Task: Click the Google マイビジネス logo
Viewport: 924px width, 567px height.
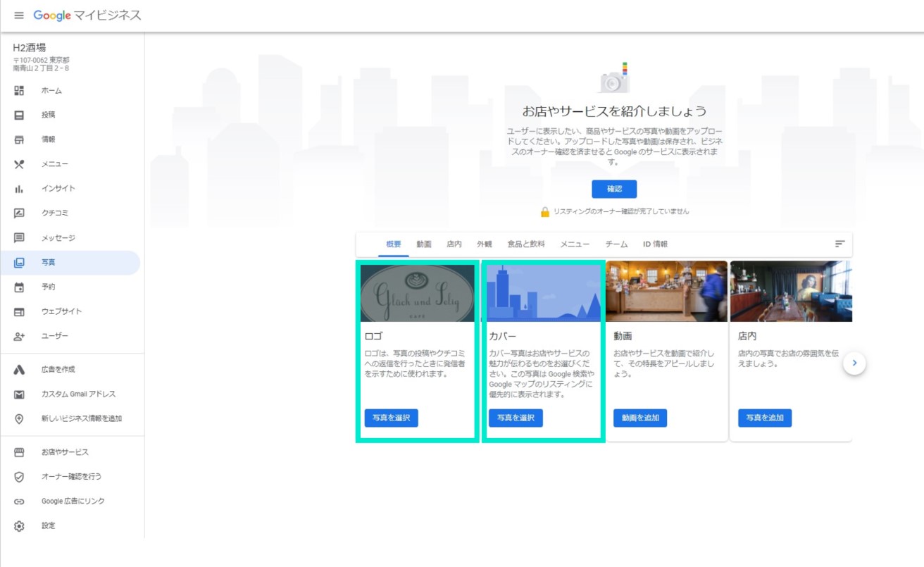Action: coord(87,15)
